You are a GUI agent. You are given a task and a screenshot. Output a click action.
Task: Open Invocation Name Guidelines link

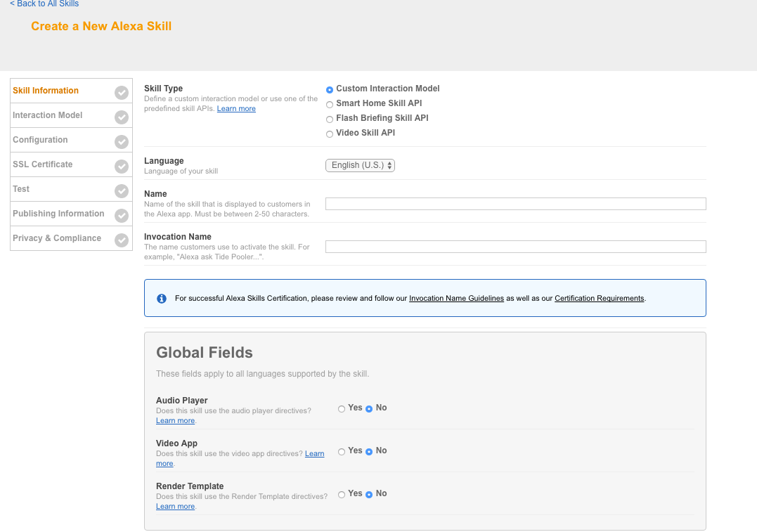point(456,299)
